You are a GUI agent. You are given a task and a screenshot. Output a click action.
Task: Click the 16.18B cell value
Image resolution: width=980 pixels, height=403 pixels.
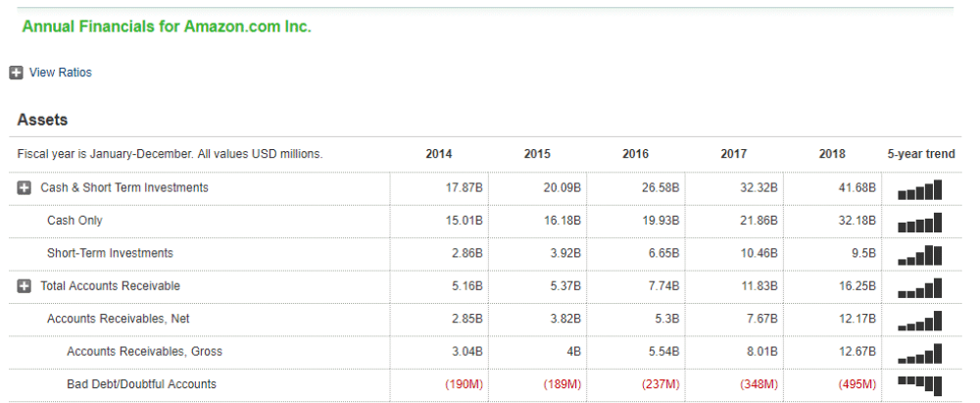(x=562, y=221)
